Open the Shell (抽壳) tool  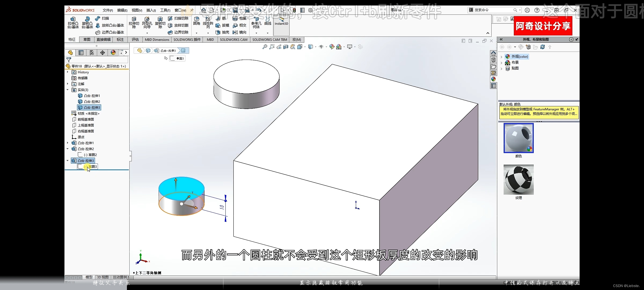tap(218, 32)
